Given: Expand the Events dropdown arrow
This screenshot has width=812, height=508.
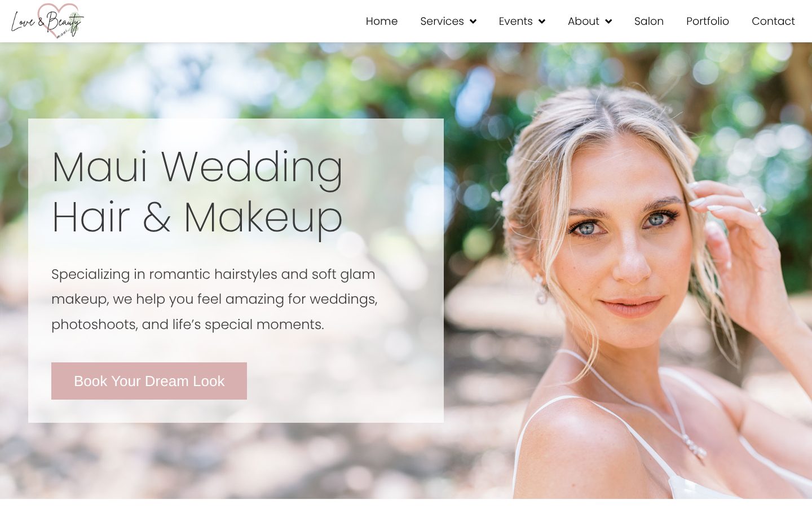Looking at the screenshot, I should [x=542, y=21].
